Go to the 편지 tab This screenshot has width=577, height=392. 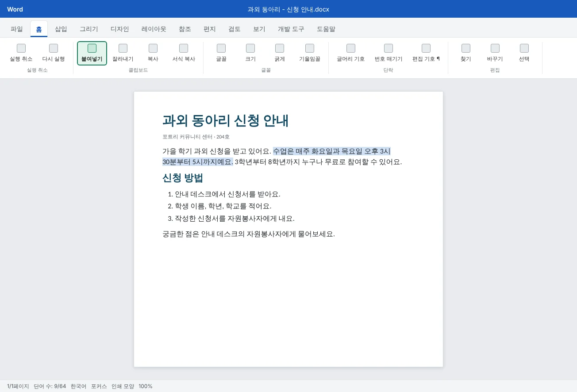pos(210,29)
